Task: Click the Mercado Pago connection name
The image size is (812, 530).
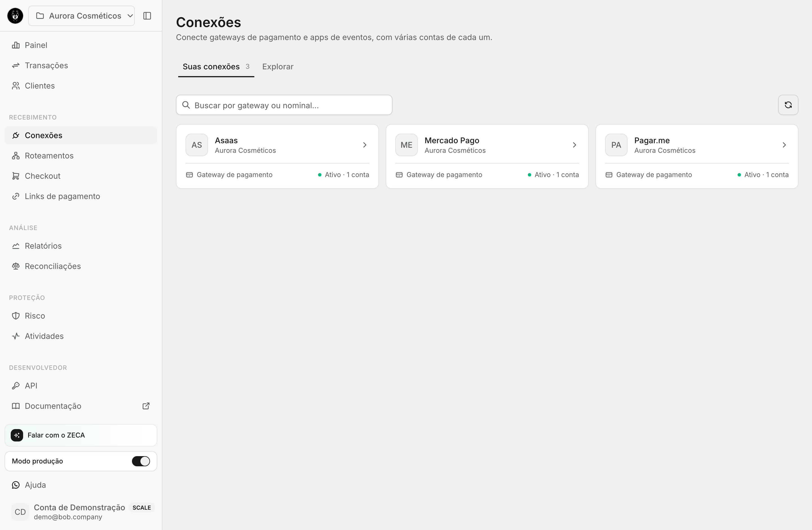Action: click(452, 140)
